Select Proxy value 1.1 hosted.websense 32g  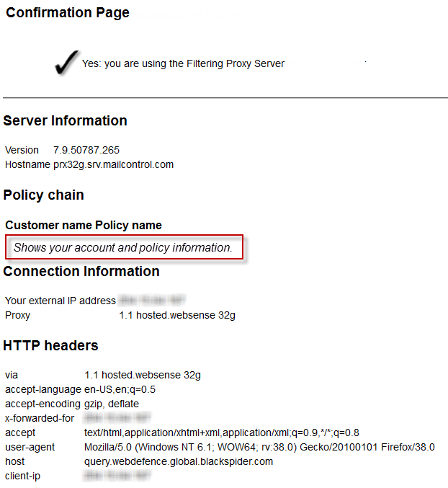[x=177, y=315]
